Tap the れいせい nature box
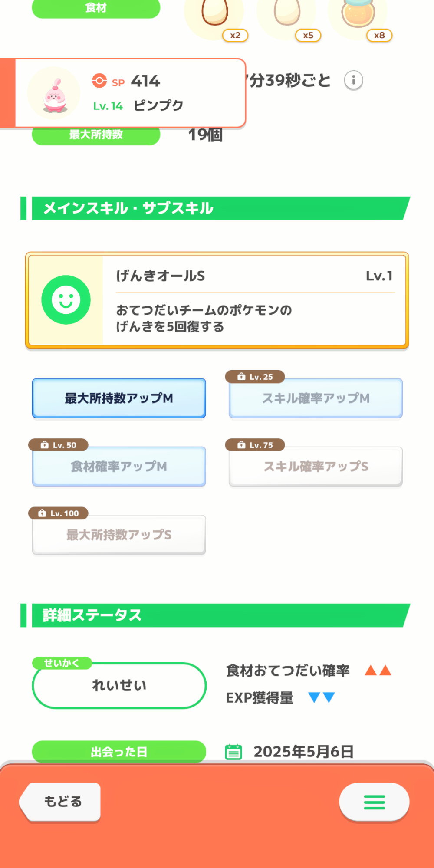The width and height of the screenshot is (434, 868). 119,686
